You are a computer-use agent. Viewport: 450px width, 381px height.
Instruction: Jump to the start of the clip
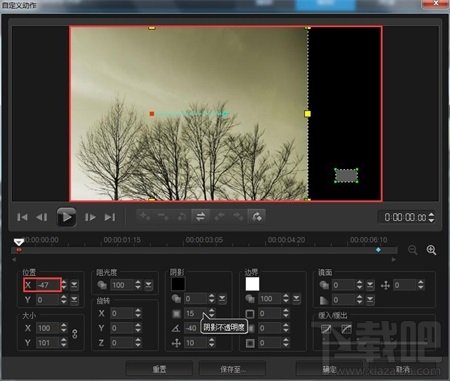[x=22, y=217]
